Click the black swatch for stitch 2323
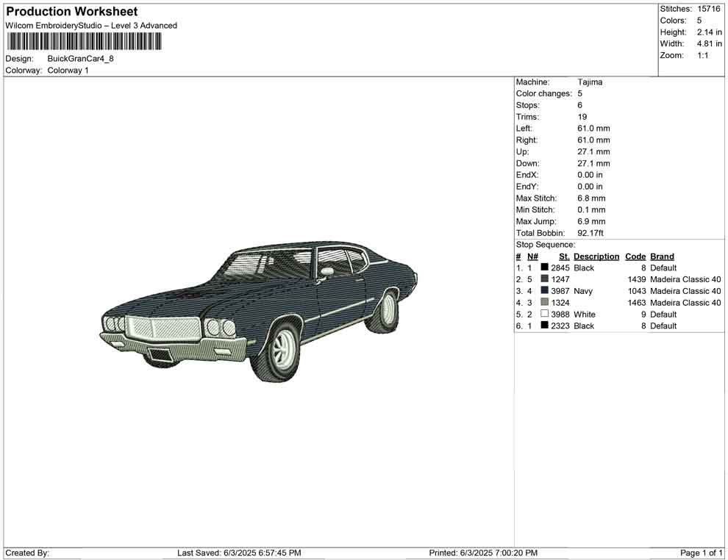 [x=545, y=326]
